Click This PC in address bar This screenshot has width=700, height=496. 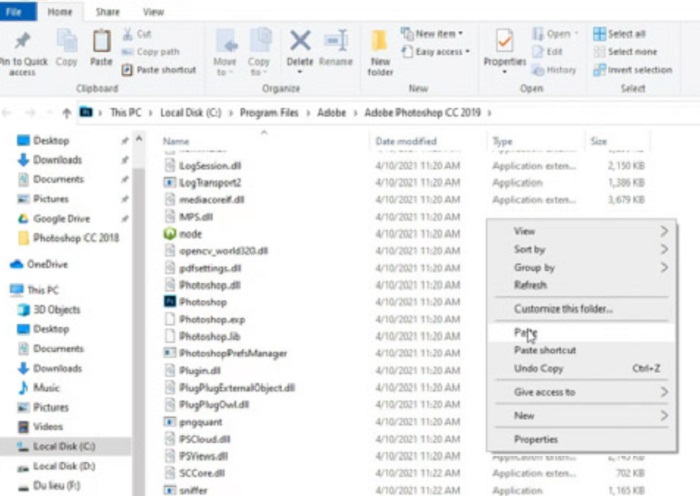(x=125, y=113)
